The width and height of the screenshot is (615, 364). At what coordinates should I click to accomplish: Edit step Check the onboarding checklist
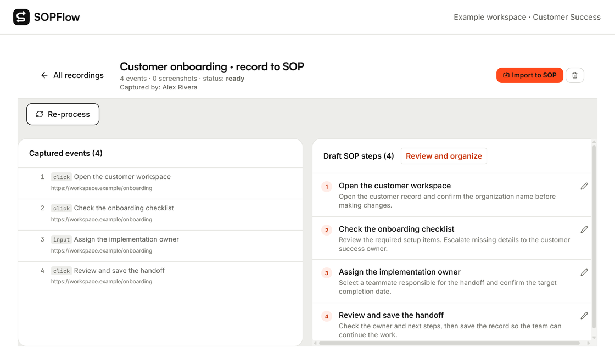(584, 229)
